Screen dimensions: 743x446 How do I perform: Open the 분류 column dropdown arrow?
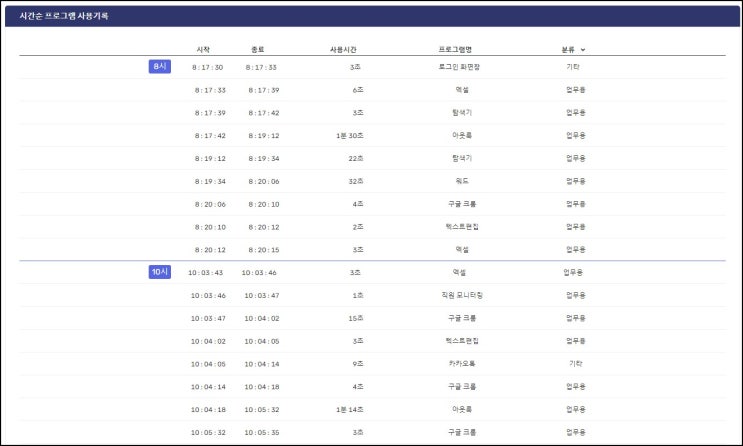click(x=583, y=50)
